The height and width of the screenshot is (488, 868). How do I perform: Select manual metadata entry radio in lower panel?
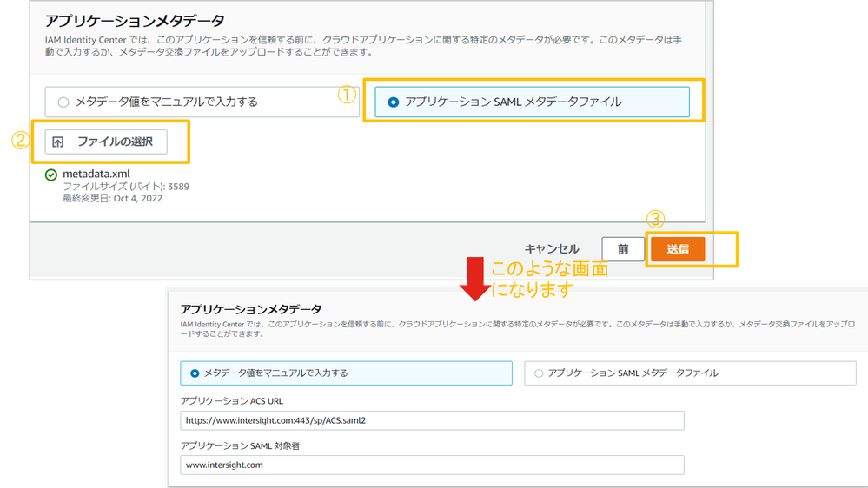[195, 373]
